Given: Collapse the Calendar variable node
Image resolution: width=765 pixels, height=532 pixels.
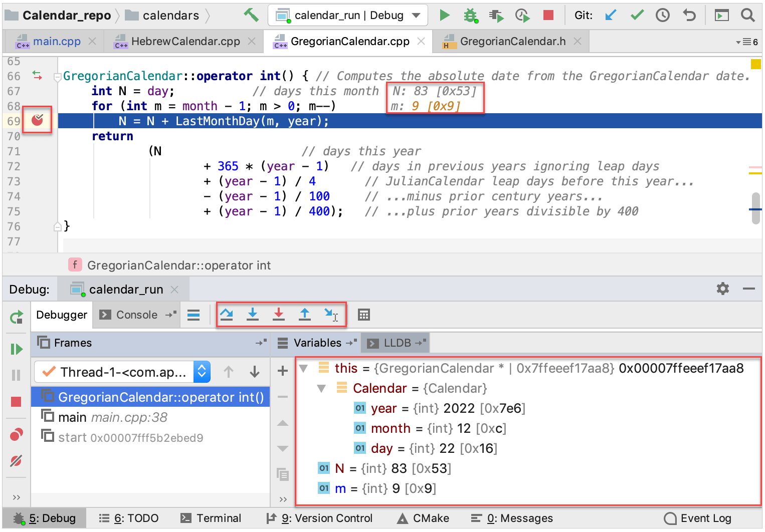Looking at the screenshot, I should [321, 388].
